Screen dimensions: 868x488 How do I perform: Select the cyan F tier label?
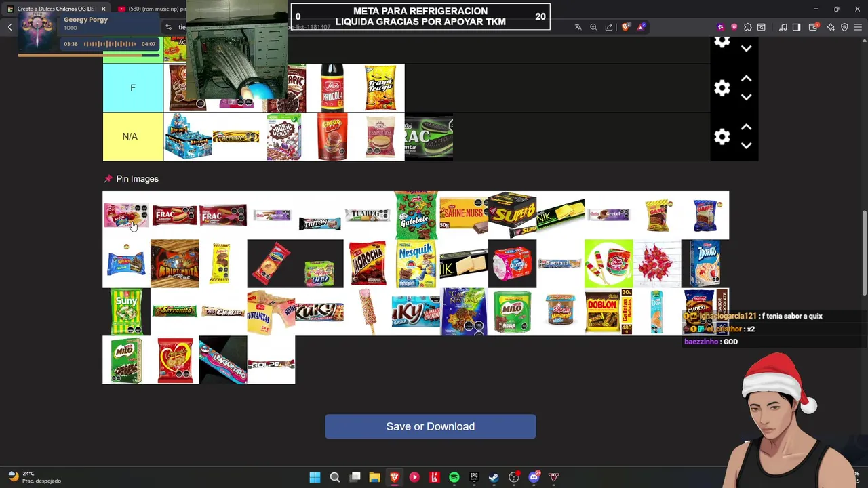(x=133, y=88)
